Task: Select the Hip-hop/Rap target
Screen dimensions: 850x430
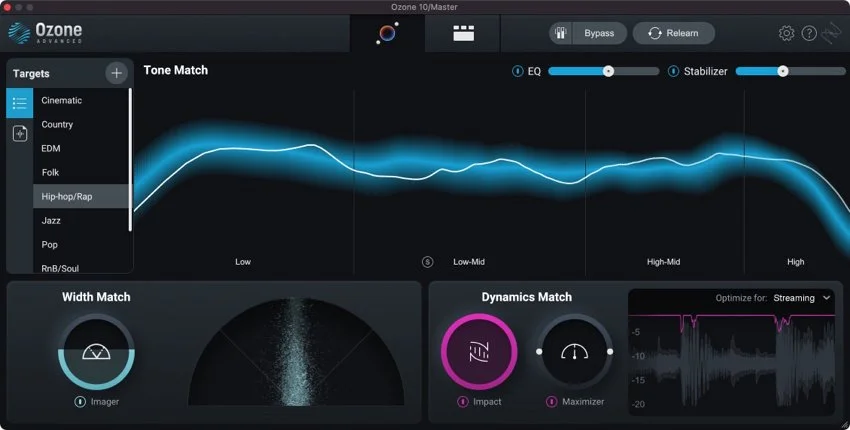Action: 81,196
